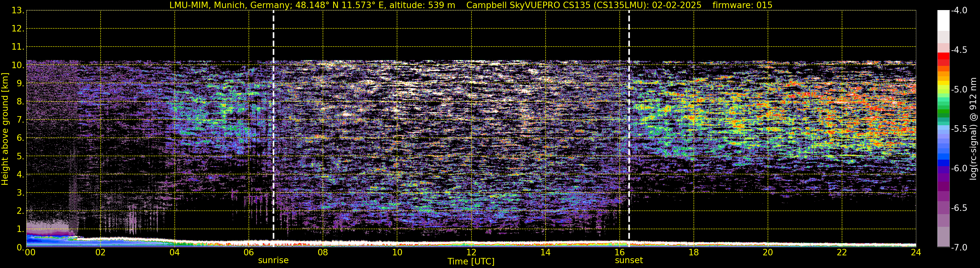Click time axis tick label 24
The width and height of the screenshot is (980, 268).
tap(916, 252)
